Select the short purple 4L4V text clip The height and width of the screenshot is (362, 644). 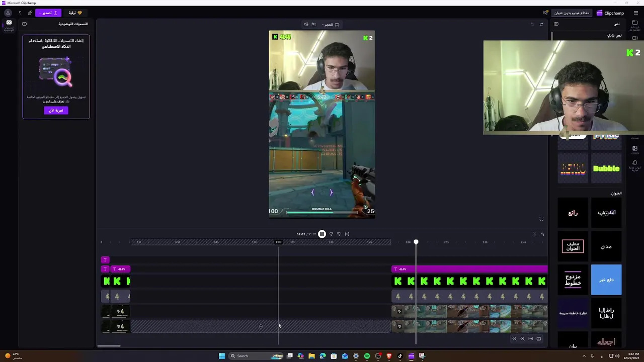[x=120, y=269]
